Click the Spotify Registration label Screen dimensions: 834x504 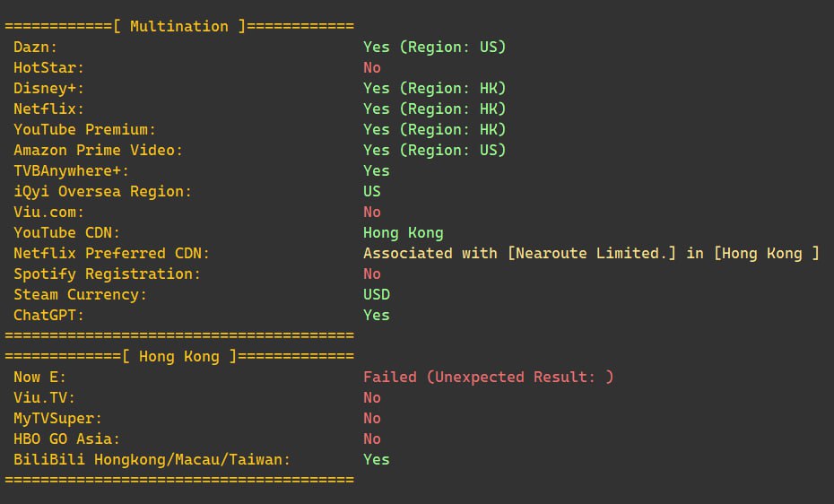107,274
